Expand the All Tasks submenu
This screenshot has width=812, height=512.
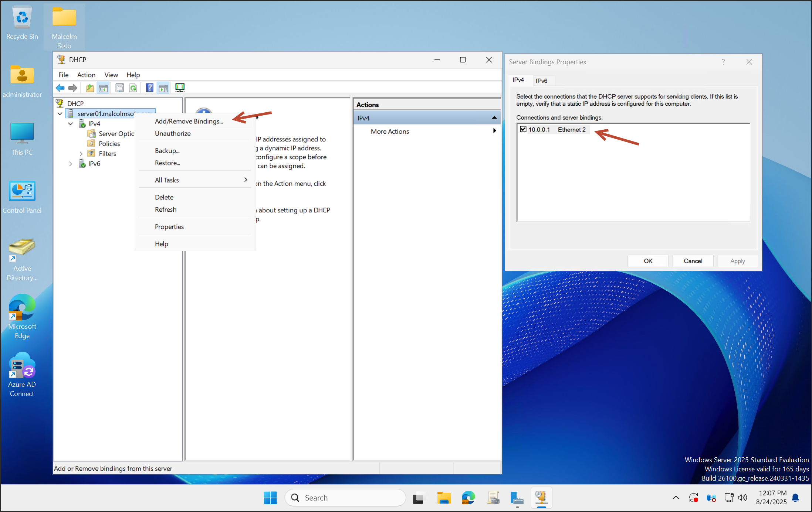(167, 180)
